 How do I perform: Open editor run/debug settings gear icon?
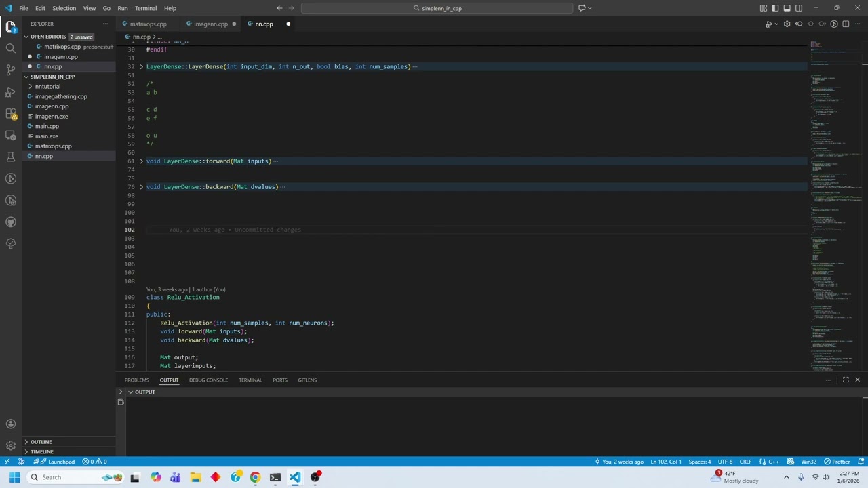coord(787,24)
